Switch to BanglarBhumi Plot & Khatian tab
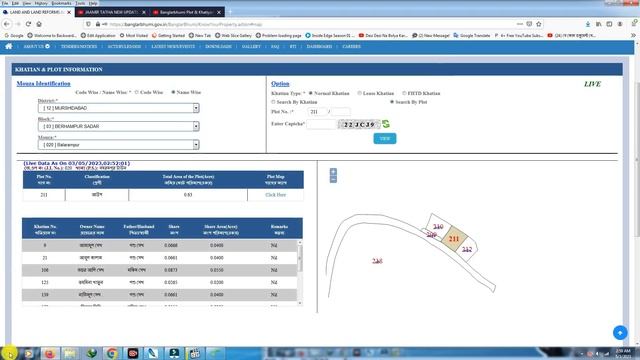This screenshot has height=360, width=640. pos(186,12)
